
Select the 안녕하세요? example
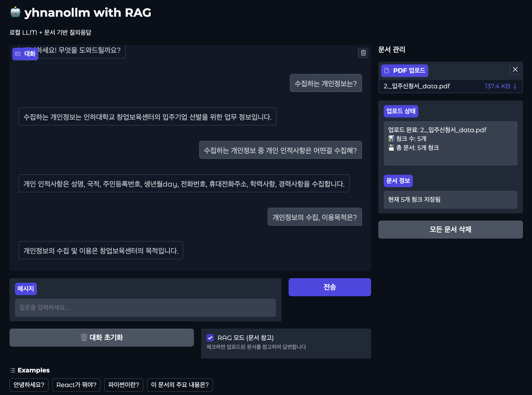click(29, 385)
